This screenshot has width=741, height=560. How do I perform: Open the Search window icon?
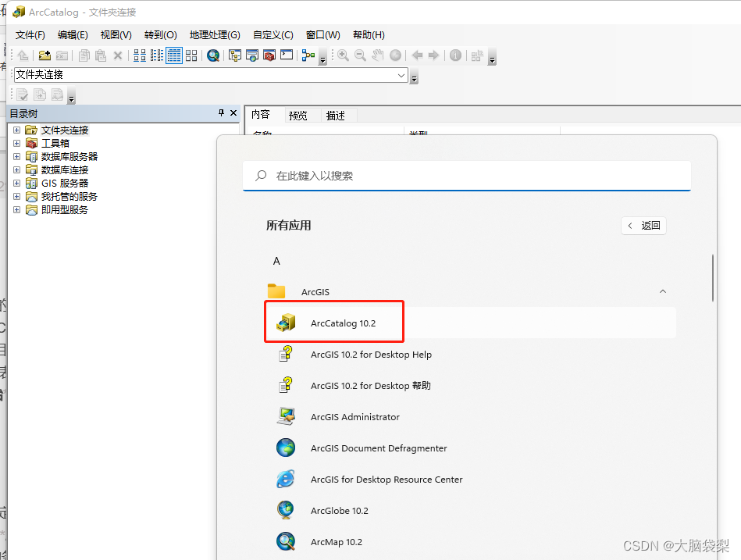click(x=252, y=55)
